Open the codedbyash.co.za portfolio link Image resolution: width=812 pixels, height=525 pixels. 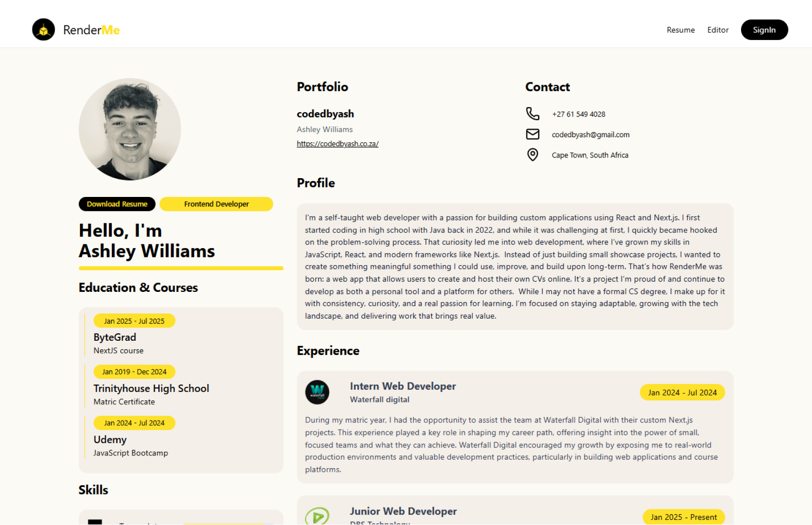click(337, 144)
